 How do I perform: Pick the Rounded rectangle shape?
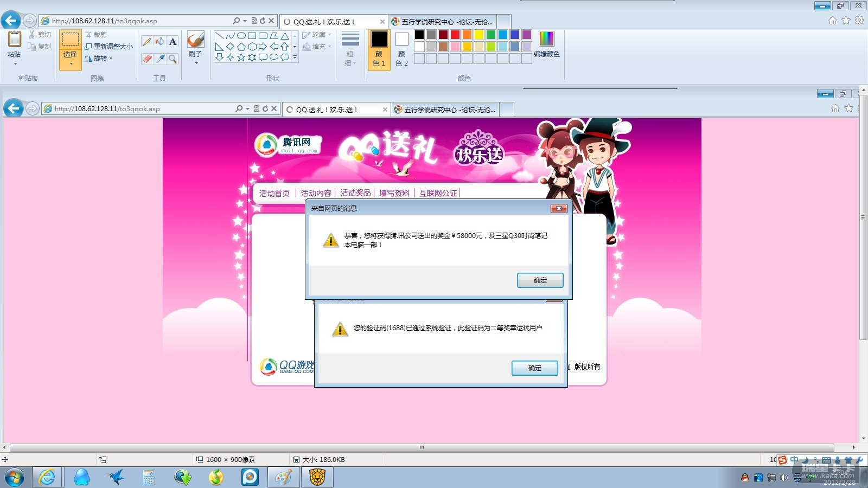(x=263, y=36)
